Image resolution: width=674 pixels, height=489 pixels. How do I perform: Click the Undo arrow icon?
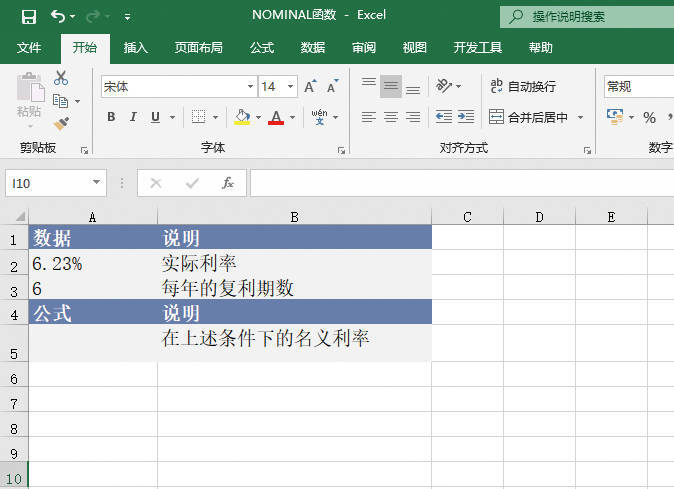pos(59,17)
